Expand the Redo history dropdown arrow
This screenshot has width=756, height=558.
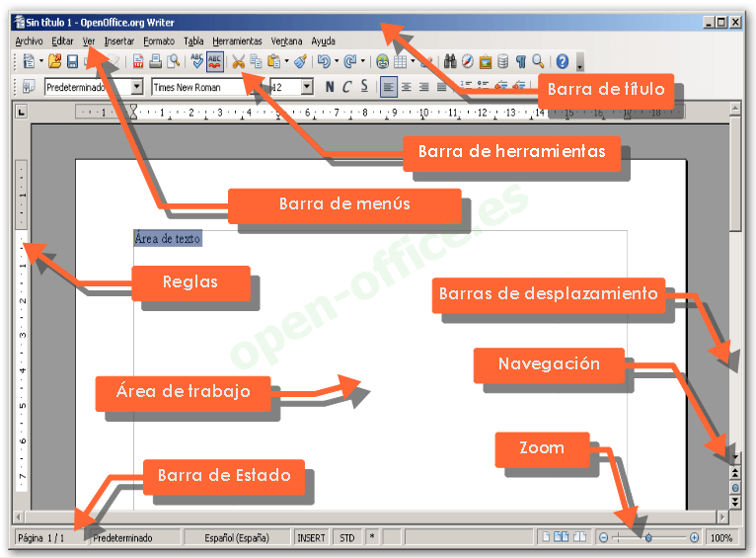[x=363, y=61]
